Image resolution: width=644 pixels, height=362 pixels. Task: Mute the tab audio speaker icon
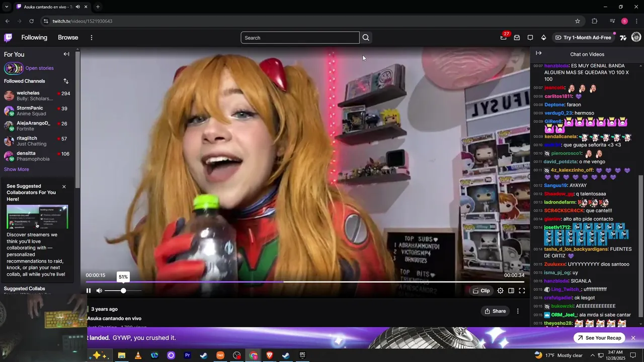77,7
